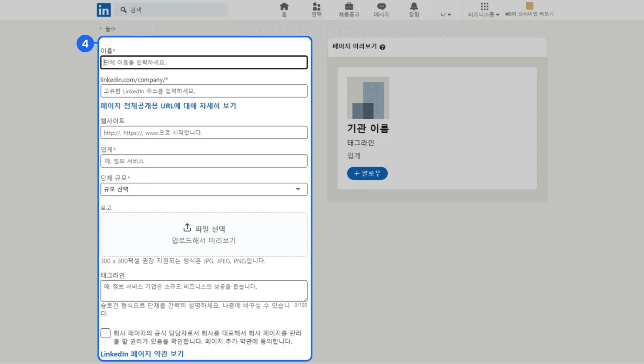Click the page preview help question icon

coord(382,47)
